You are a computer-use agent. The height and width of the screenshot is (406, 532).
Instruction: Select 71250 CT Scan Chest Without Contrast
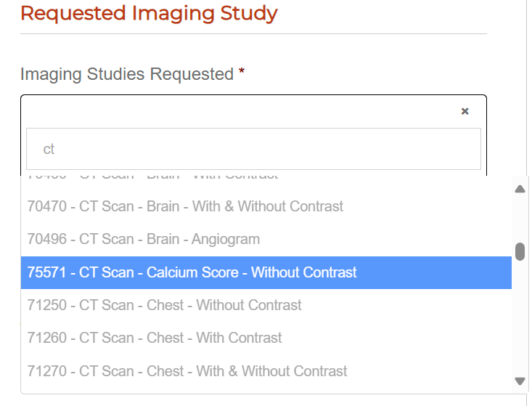[x=164, y=305]
